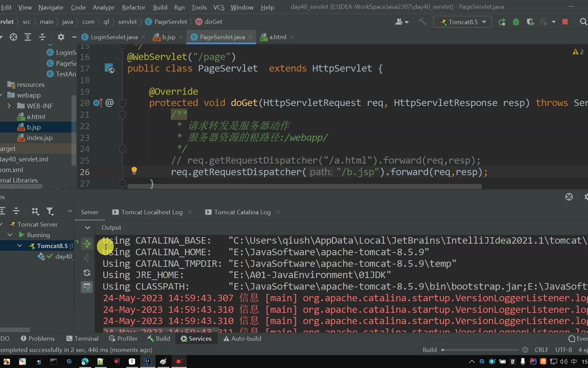Collapse the Output section chevron
The height and width of the screenshot is (368, 588).
(87, 228)
